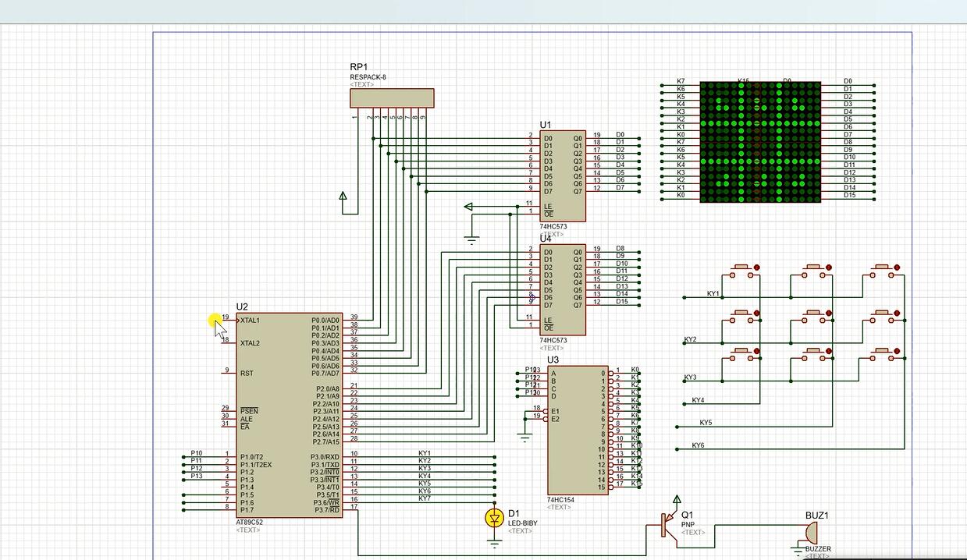
Task: Click the U3 reference label
Action: [x=553, y=360]
